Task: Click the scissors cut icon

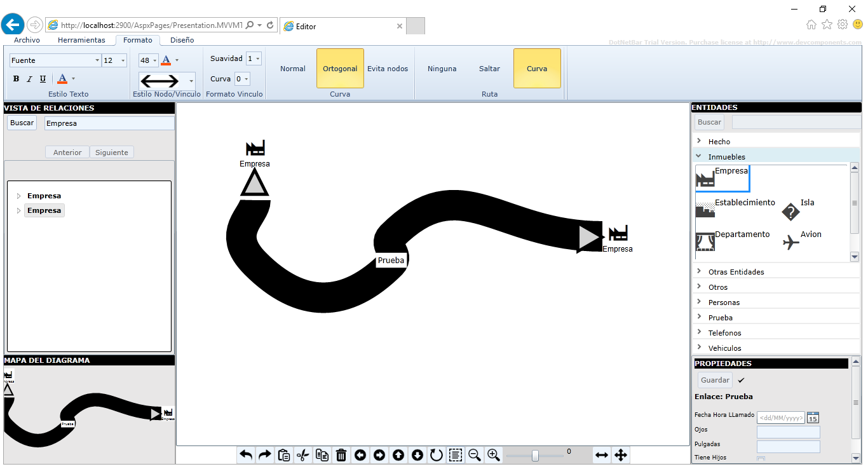Action: click(303, 455)
